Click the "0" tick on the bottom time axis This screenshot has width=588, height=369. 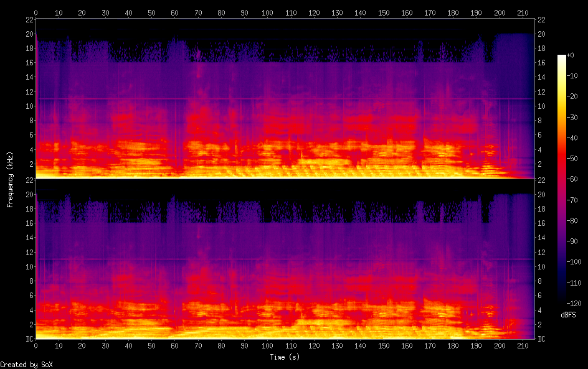(36, 346)
